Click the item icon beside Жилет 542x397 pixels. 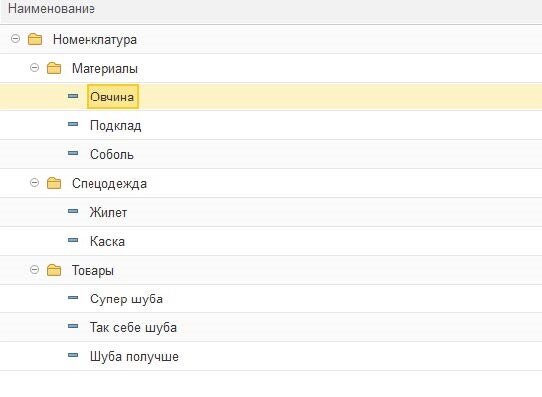[73, 211]
